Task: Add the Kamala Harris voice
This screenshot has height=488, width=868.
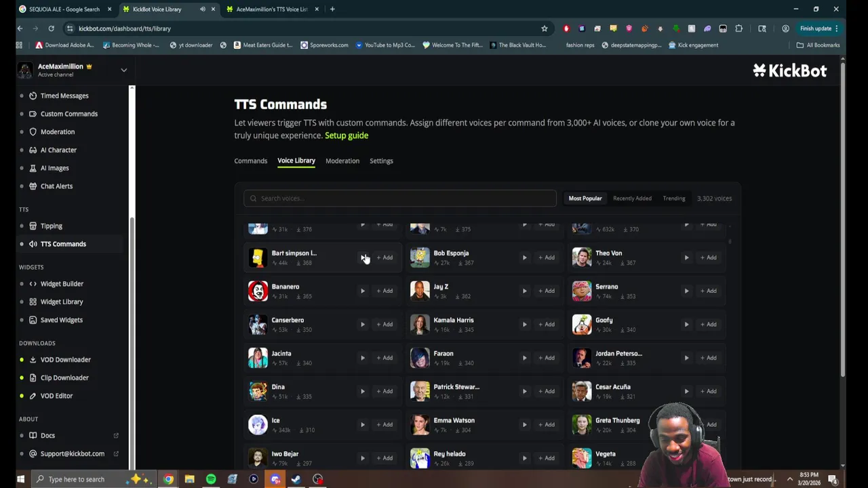Action: (x=547, y=324)
